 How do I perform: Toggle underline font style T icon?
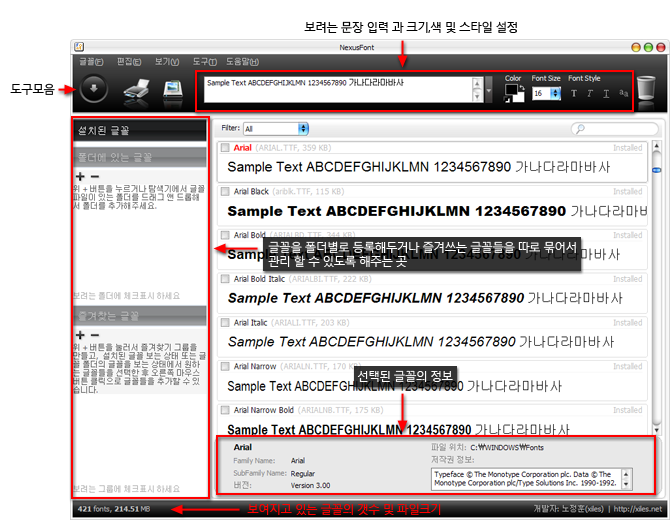(607, 93)
